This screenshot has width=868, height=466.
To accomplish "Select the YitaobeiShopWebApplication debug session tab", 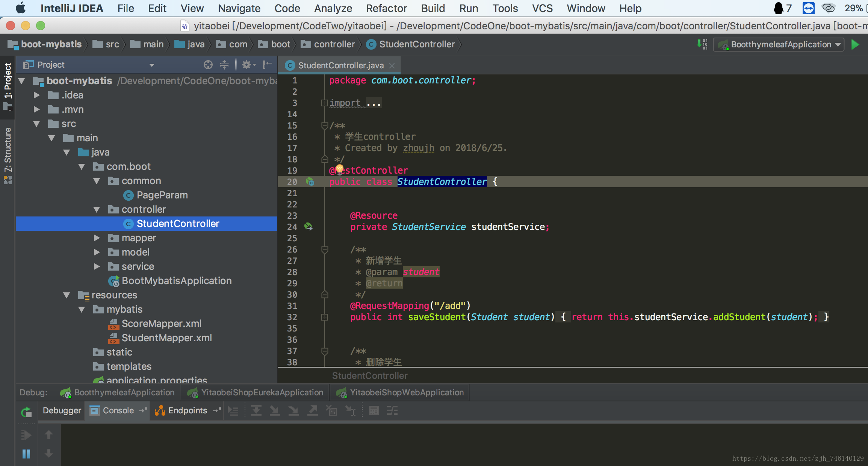I will click(400, 392).
